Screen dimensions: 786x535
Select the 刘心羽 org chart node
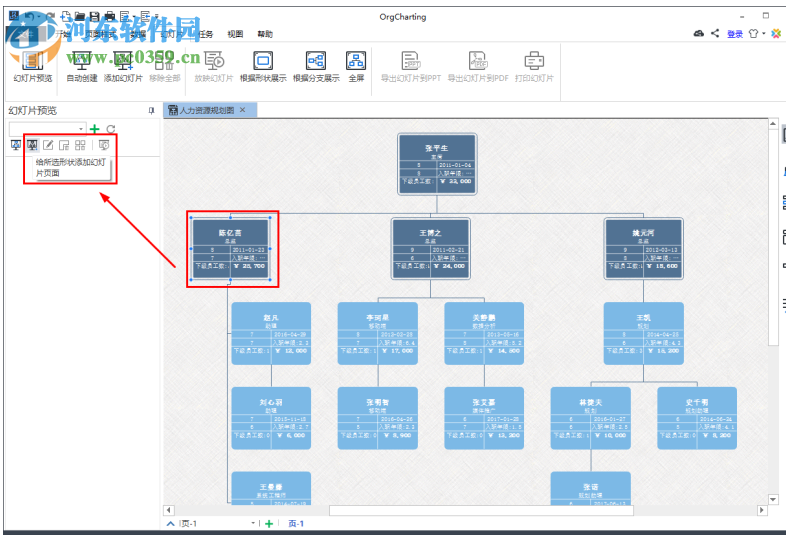point(271,418)
